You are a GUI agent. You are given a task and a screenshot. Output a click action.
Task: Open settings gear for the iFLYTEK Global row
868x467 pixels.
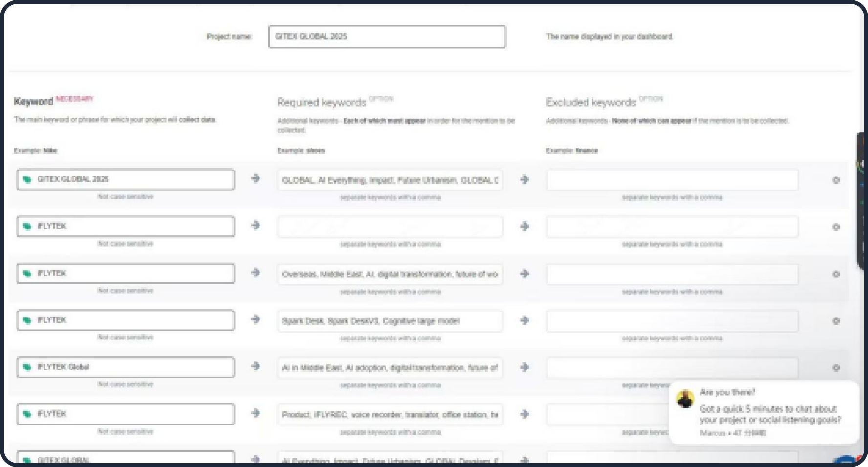(836, 368)
